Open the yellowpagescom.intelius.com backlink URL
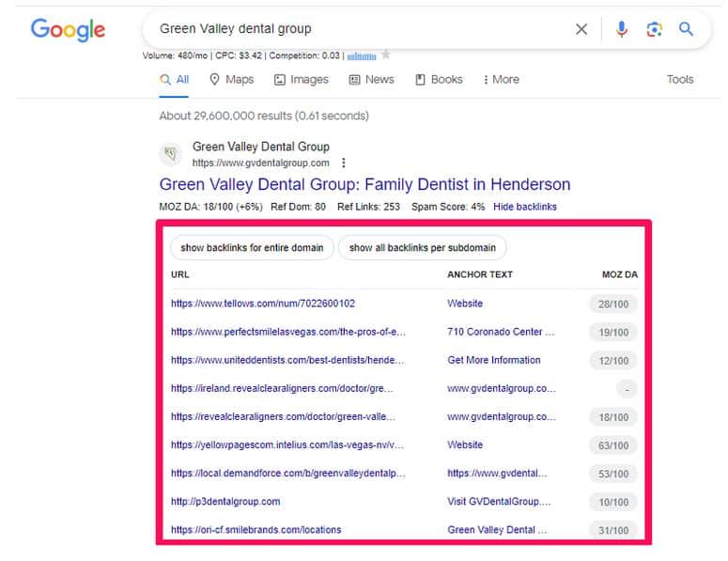 click(287, 444)
